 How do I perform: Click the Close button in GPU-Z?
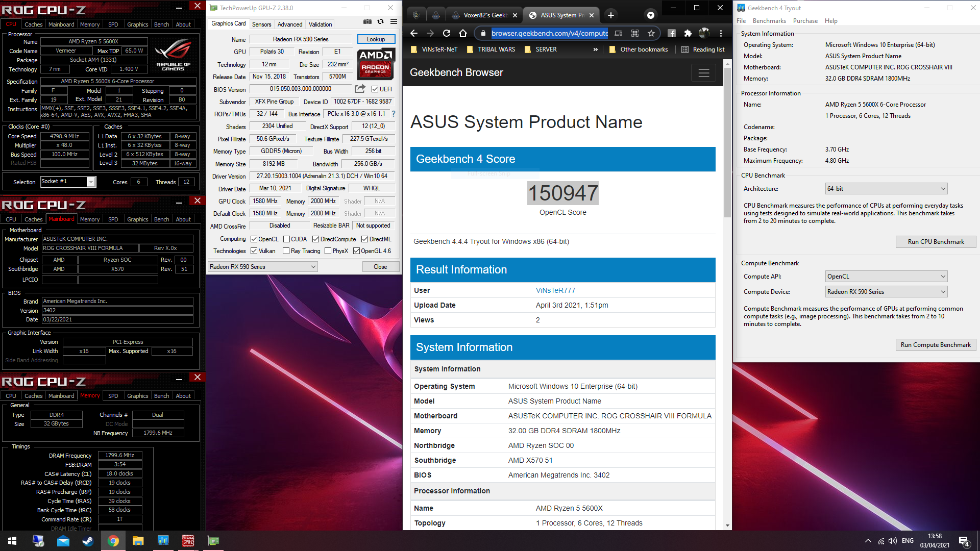coord(380,267)
